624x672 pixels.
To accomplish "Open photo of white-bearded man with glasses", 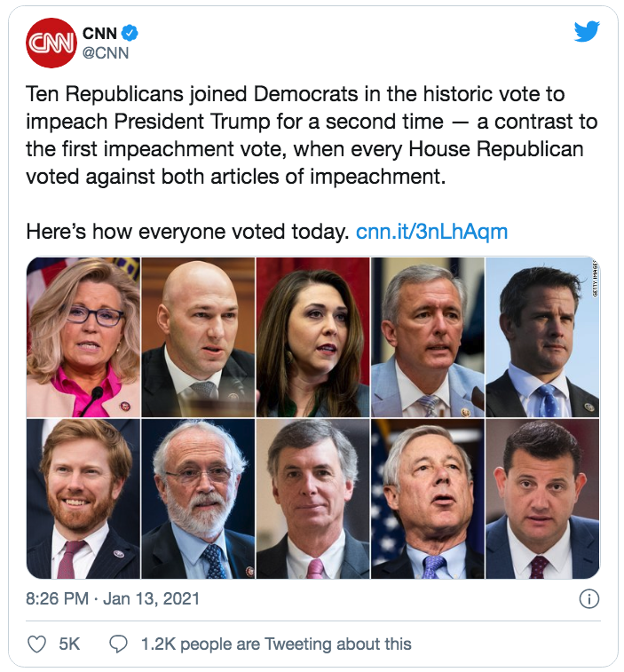I will [x=198, y=499].
